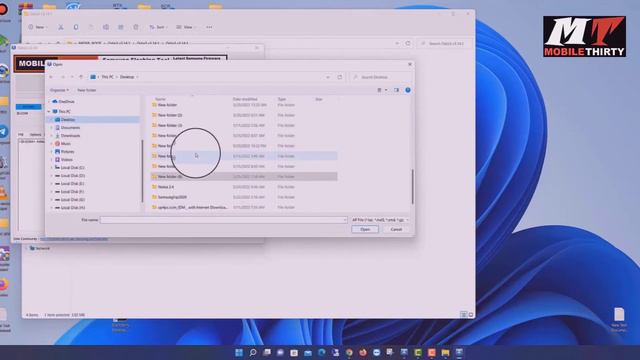Select Network in Explorer window sidebar
The width and height of the screenshot is (640, 360).
coord(40,248)
